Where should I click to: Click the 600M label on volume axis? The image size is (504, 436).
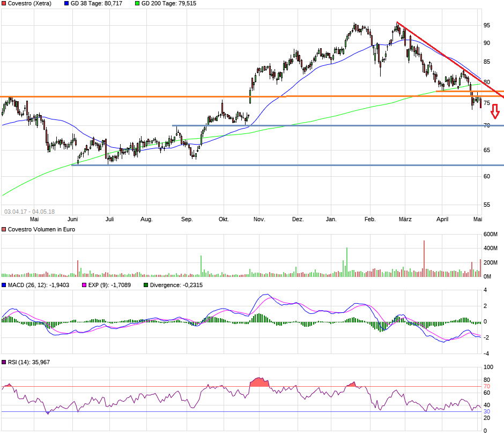(x=491, y=234)
